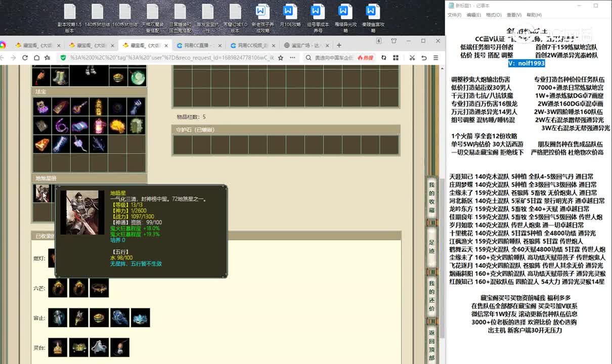
Task: Open the address bar three-dot options
Action: [293, 58]
